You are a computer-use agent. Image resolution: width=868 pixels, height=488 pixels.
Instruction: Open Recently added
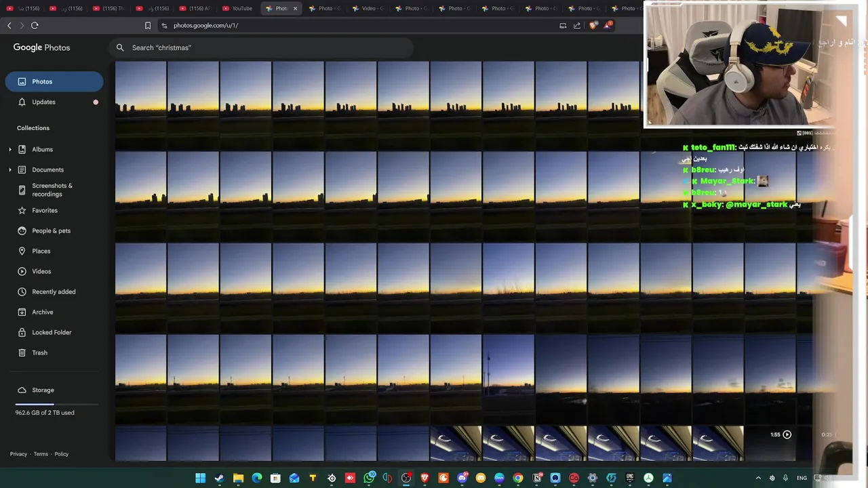[54, 291]
